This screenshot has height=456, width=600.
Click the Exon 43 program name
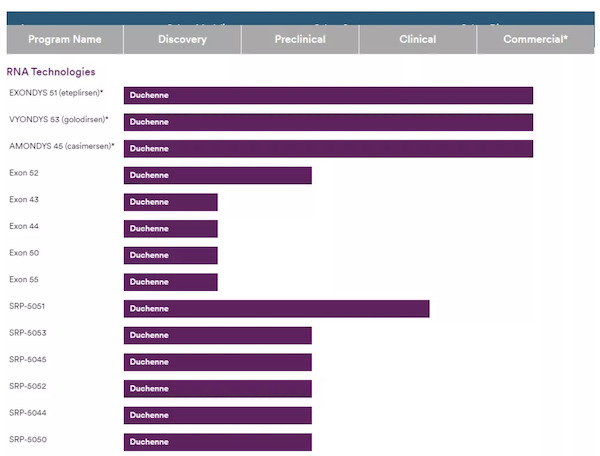(24, 200)
